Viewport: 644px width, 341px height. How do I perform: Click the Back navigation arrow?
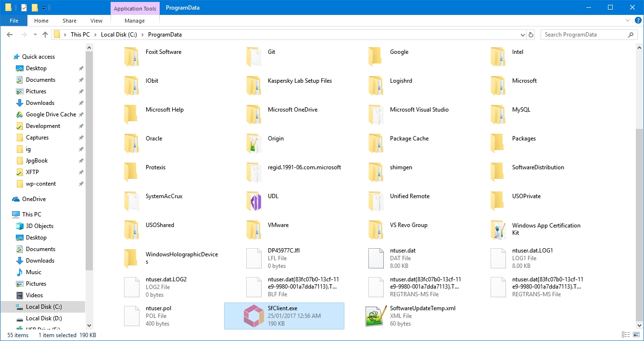pyautogui.click(x=10, y=35)
